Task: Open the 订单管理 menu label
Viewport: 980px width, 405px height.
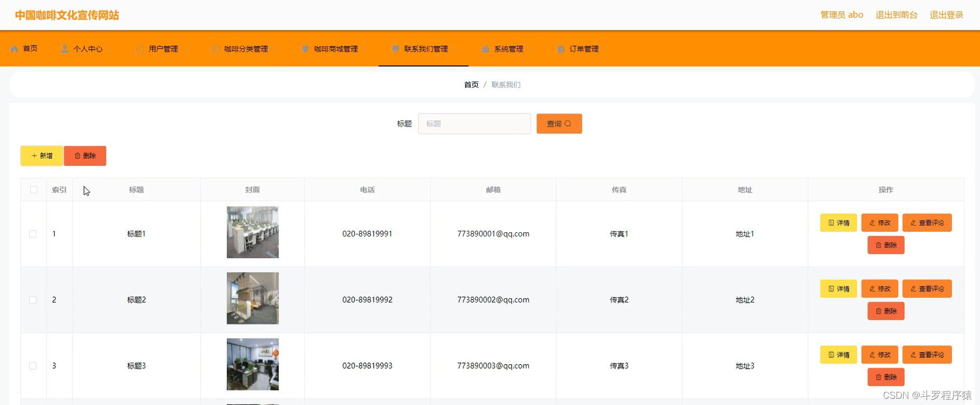Action: point(584,49)
